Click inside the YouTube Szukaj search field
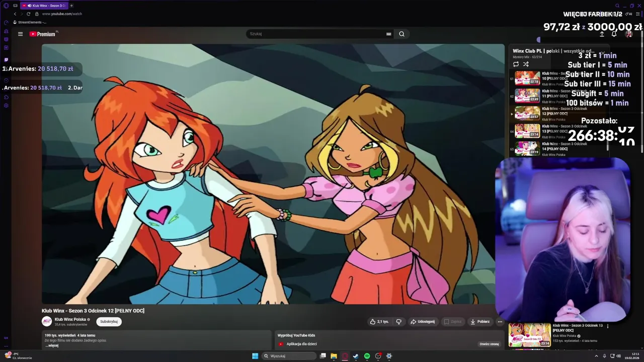Image resolution: width=644 pixels, height=362 pixels. pyautogui.click(x=315, y=34)
